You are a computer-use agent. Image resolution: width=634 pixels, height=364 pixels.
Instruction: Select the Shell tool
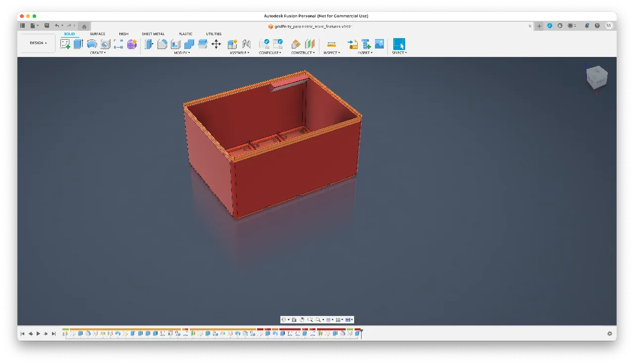click(175, 44)
